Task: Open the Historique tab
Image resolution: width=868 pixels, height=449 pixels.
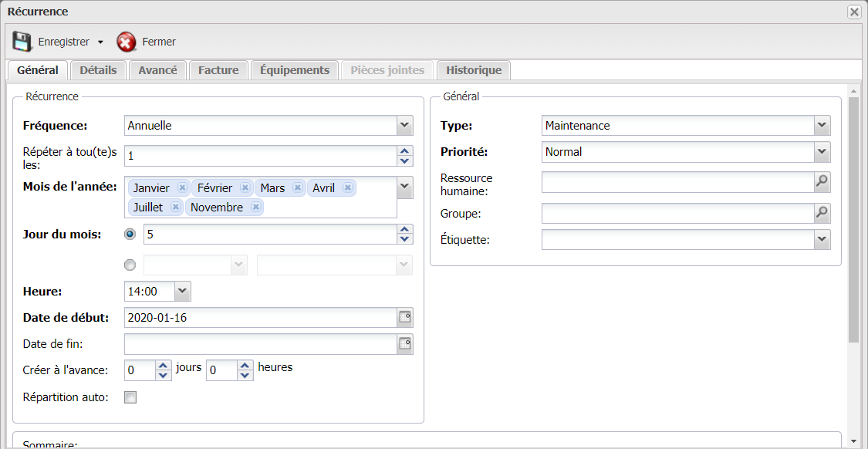Action: click(474, 70)
